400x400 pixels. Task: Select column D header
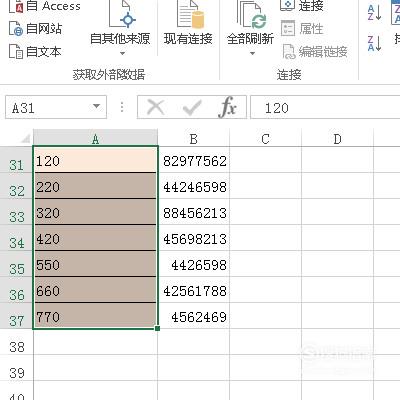click(337, 139)
